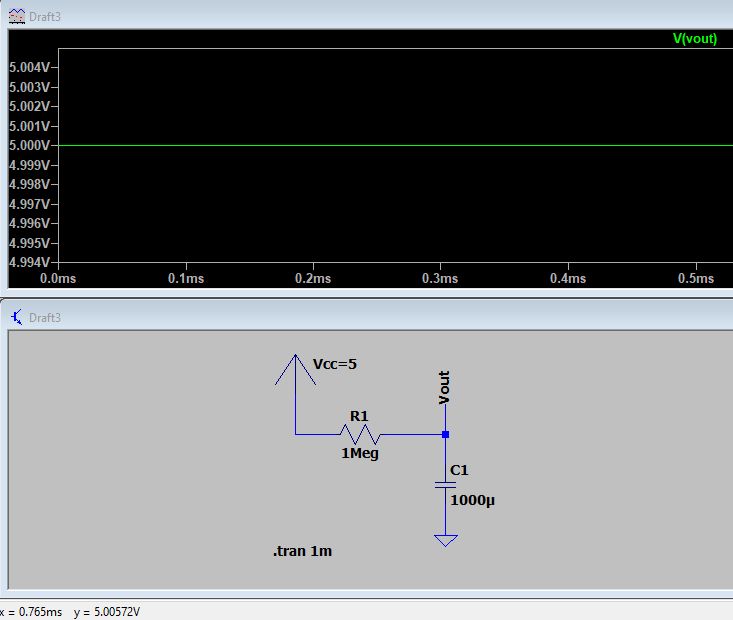Select the Draft3 waveform window title
The height and width of the screenshot is (620, 733).
click(45, 17)
